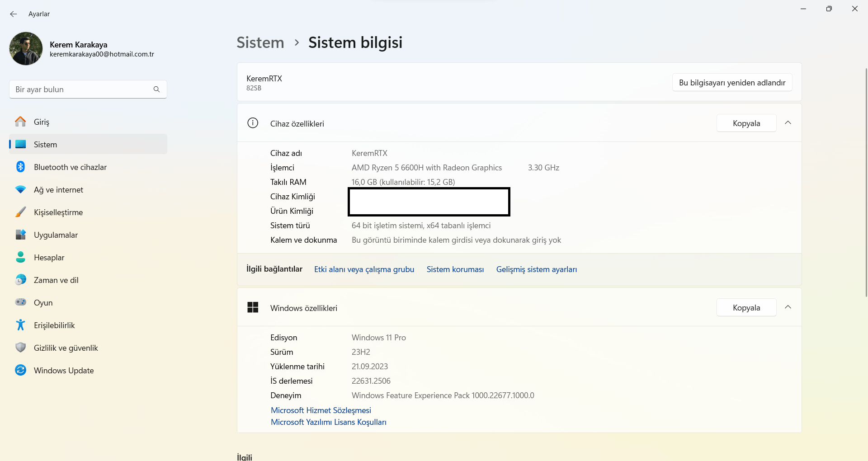Click the Gizlilik ve güvenlik shield icon
This screenshot has width=868, height=461.
(20, 348)
